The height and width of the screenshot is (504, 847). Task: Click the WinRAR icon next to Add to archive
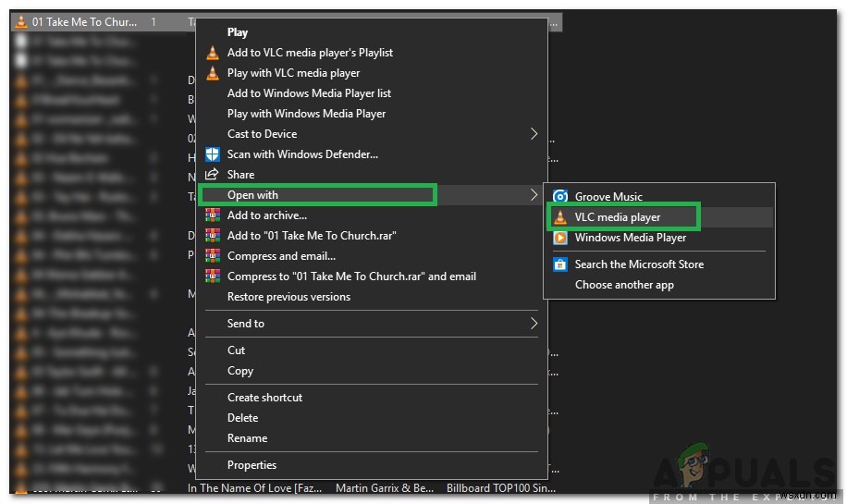coord(213,215)
